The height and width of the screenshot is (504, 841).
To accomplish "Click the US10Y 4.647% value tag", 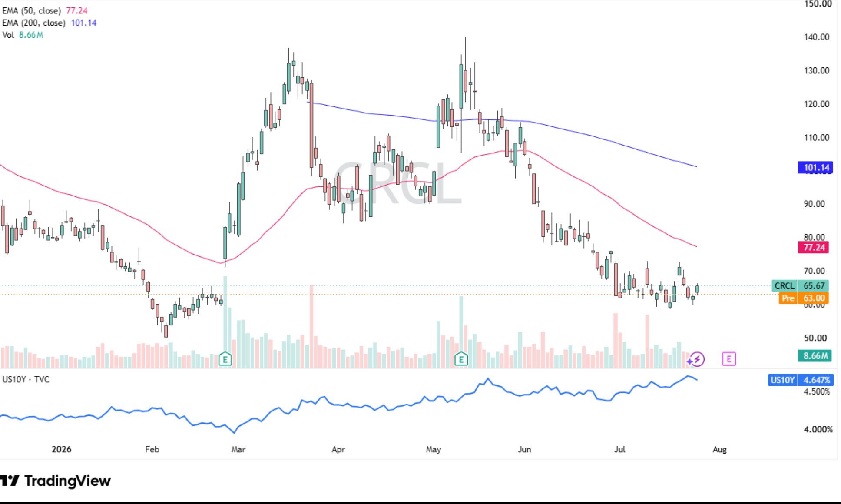I will (x=800, y=380).
